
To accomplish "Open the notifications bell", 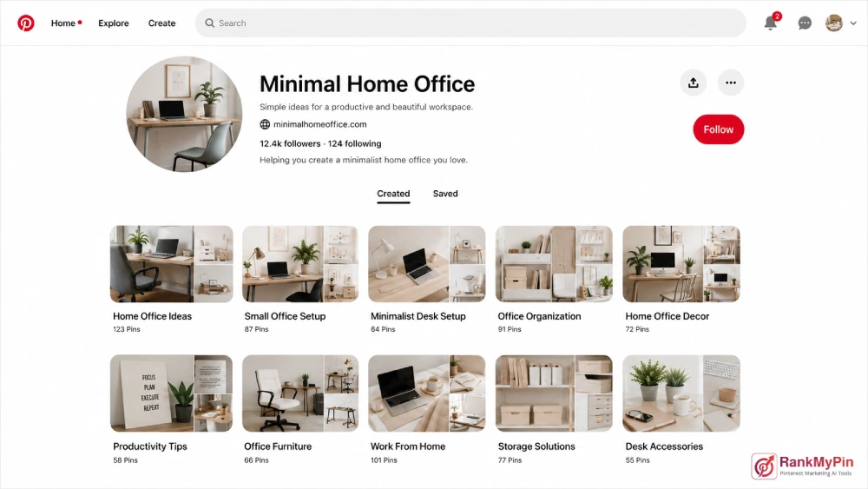I will pos(771,23).
